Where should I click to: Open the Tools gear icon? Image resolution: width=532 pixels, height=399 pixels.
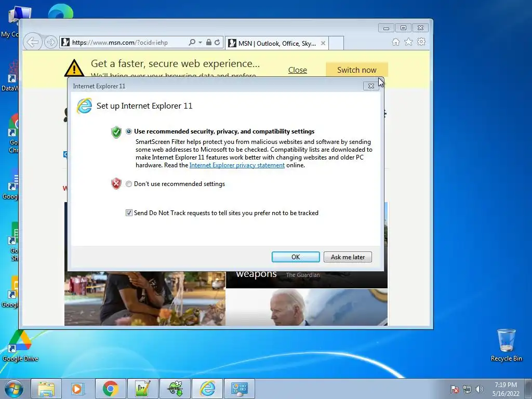421,42
